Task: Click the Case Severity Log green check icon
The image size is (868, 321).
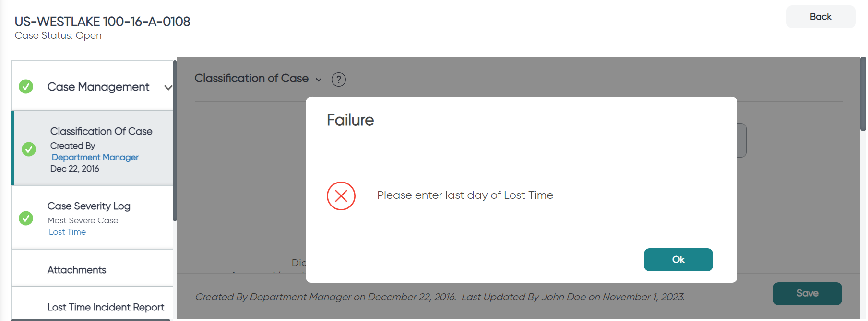Action: point(26,218)
